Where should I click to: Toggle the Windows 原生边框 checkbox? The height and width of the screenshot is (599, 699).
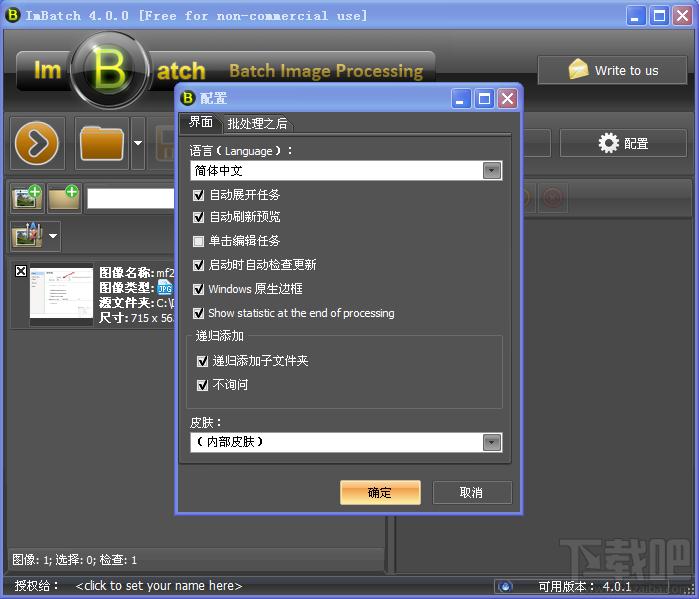[199, 289]
